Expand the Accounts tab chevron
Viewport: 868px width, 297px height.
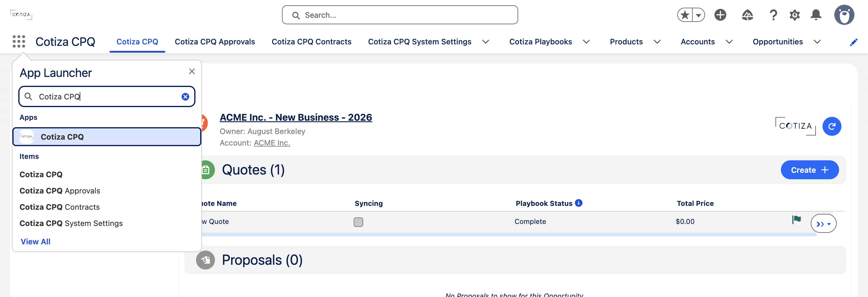tap(729, 42)
